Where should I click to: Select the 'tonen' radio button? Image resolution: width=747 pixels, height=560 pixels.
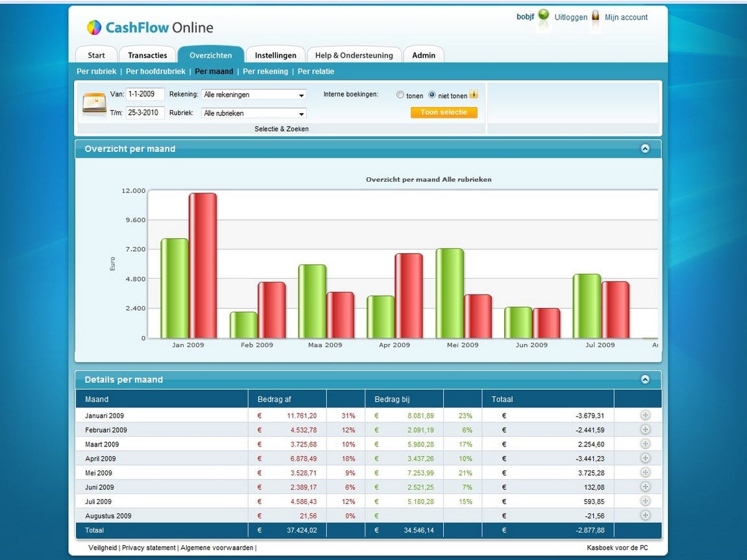tap(400, 95)
